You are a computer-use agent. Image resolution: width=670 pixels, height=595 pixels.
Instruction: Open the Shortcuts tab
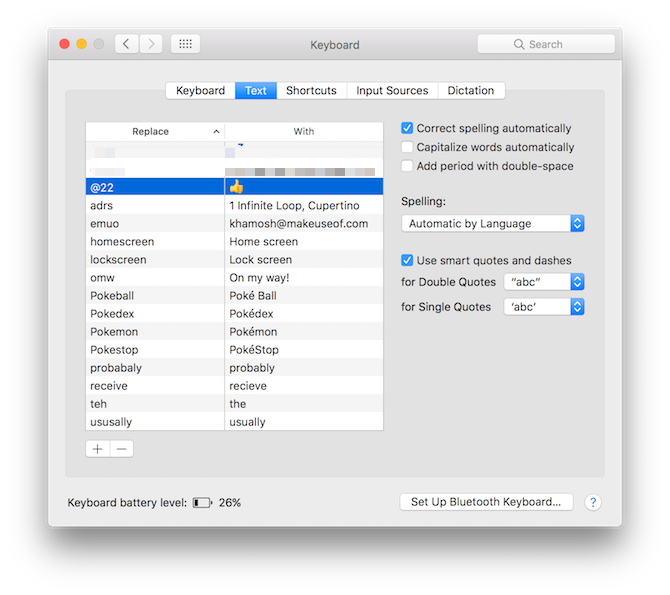tap(311, 91)
